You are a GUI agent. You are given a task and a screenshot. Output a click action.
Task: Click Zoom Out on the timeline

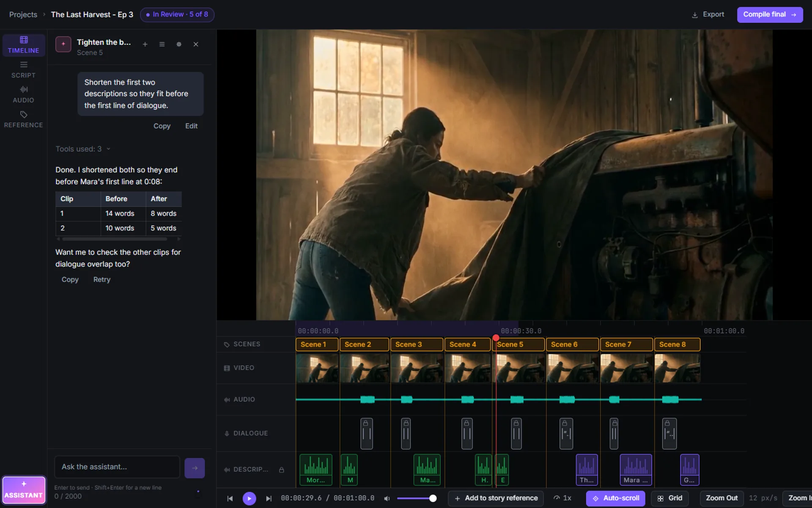[721, 498]
